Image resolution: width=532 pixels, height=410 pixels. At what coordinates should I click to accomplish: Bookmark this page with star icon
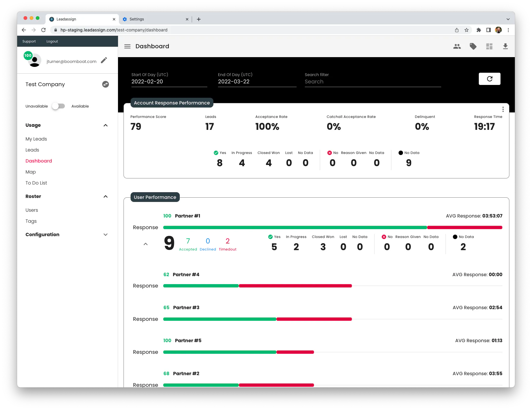(x=467, y=30)
